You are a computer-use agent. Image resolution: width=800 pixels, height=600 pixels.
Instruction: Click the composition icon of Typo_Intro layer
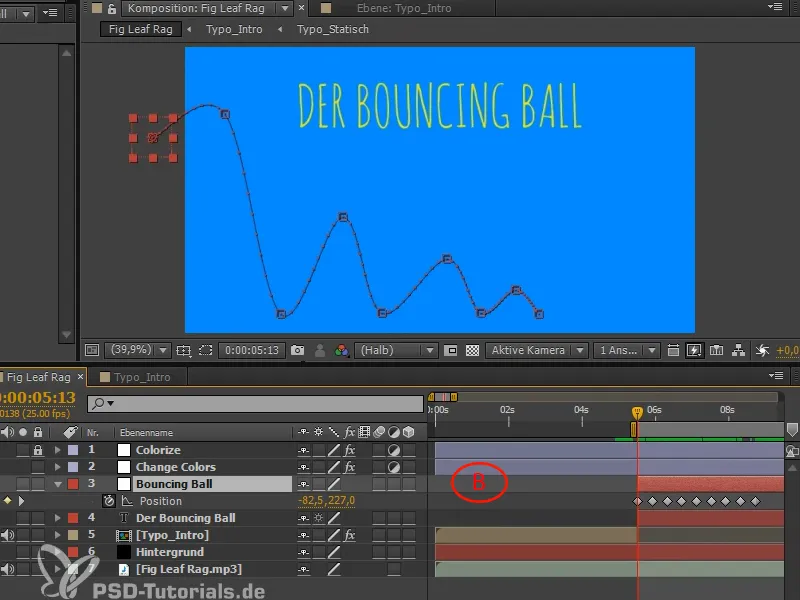(x=123, y=535)
